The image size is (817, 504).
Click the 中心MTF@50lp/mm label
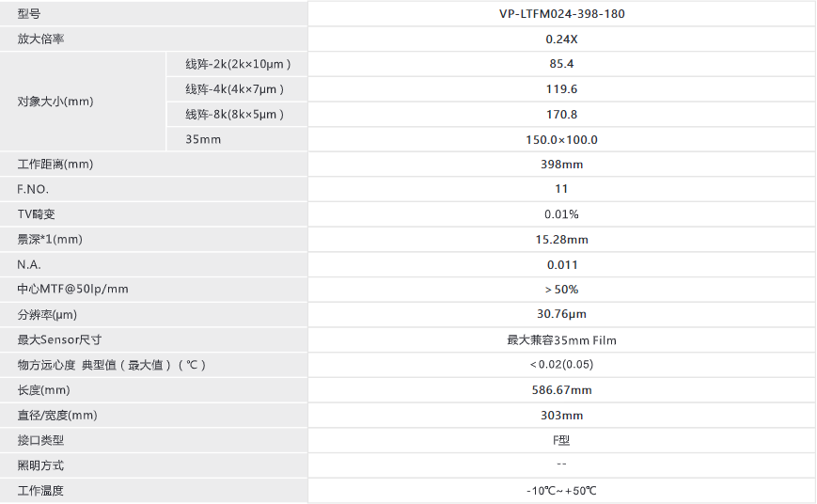(72, 290)
